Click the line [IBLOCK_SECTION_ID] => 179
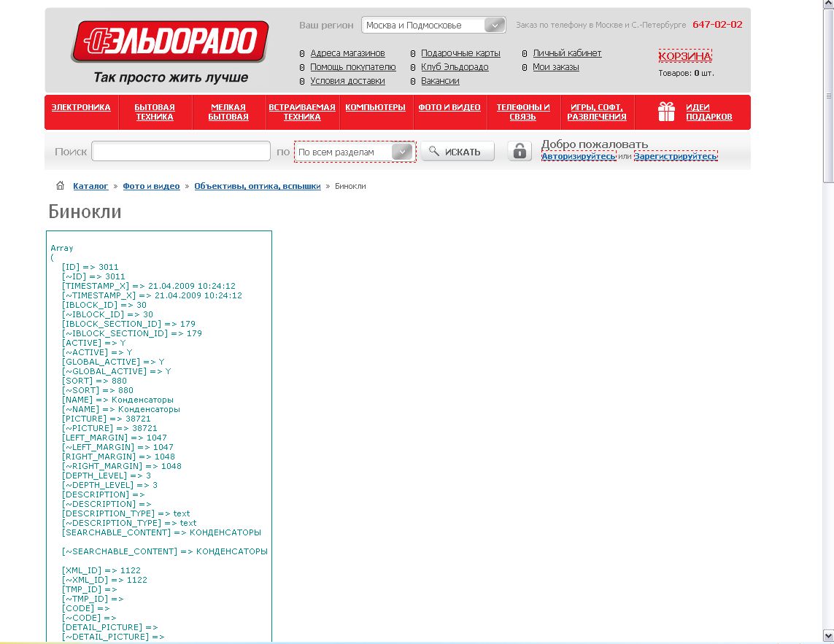 [128, 324]
